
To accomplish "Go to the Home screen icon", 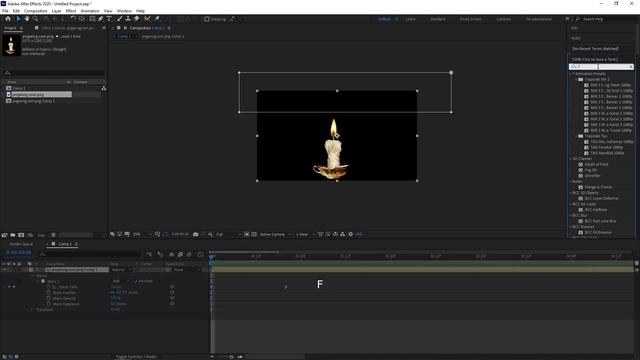I will click(x=8, y=19).
